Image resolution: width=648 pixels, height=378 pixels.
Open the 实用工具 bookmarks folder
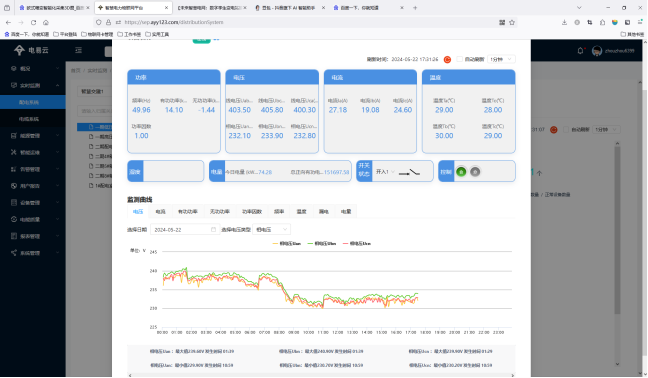click(x=157, y=34)
